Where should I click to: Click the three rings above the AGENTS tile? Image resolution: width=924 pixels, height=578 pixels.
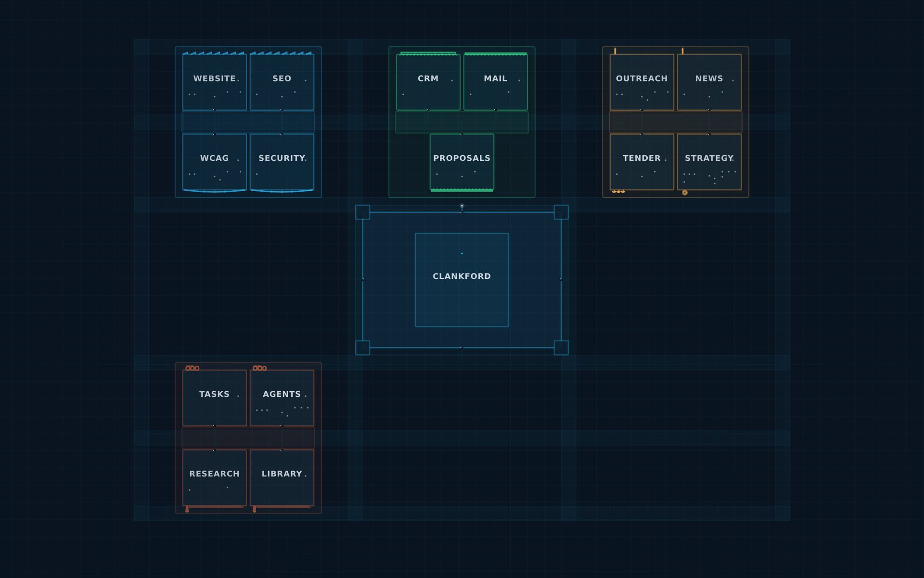coord(260,368)
